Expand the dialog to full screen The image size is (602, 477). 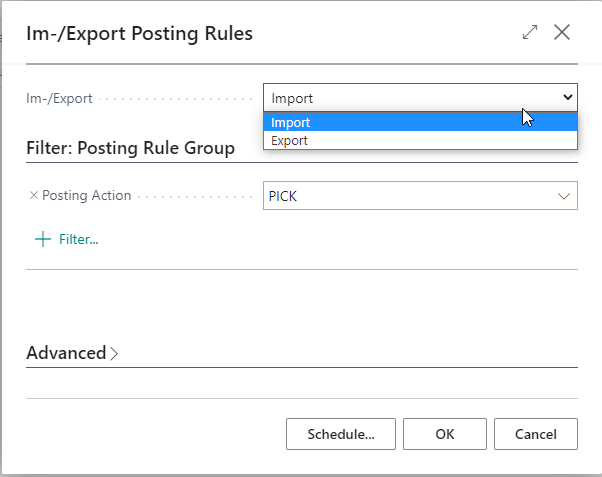[x=530, y=32]
